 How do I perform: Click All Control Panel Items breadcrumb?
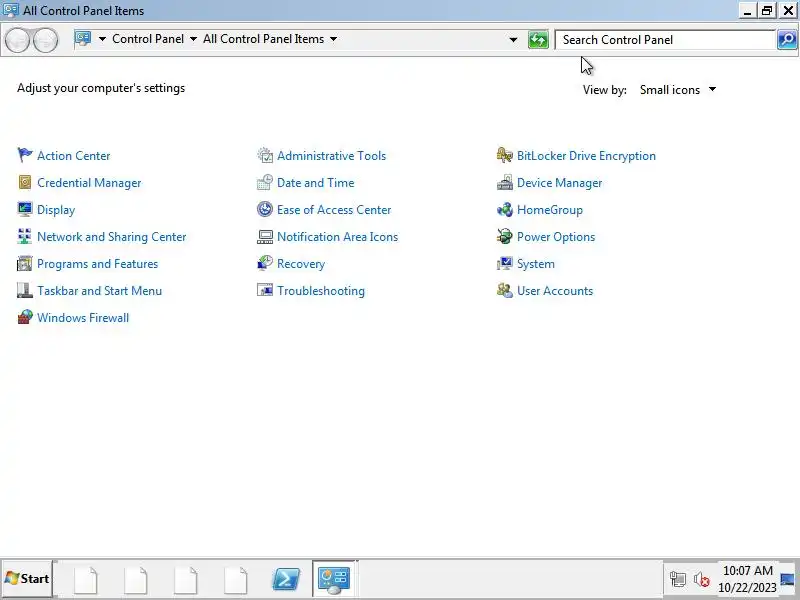tap(263, 39)
